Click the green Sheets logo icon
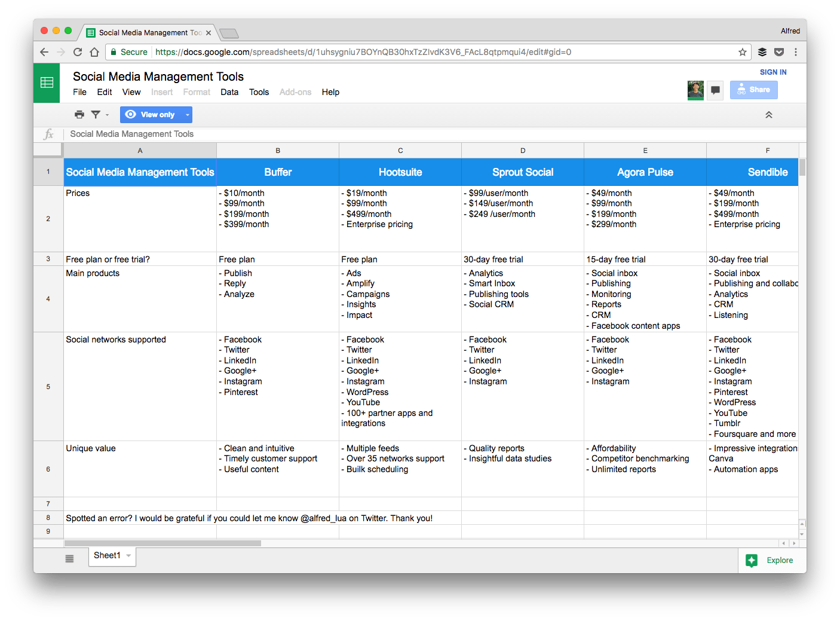 [46, 83]
